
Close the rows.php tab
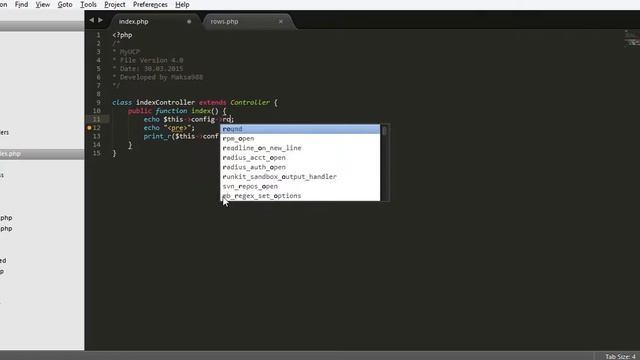[281, 21]
